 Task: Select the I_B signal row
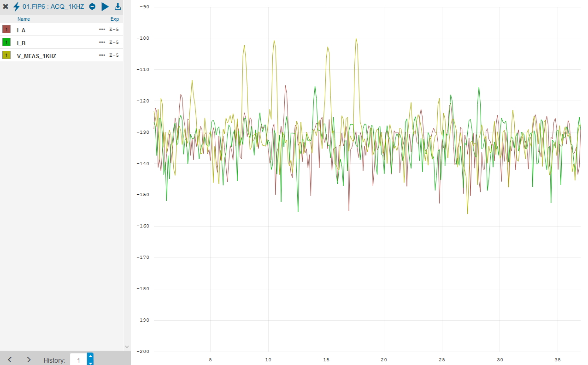tap(61, 42)
